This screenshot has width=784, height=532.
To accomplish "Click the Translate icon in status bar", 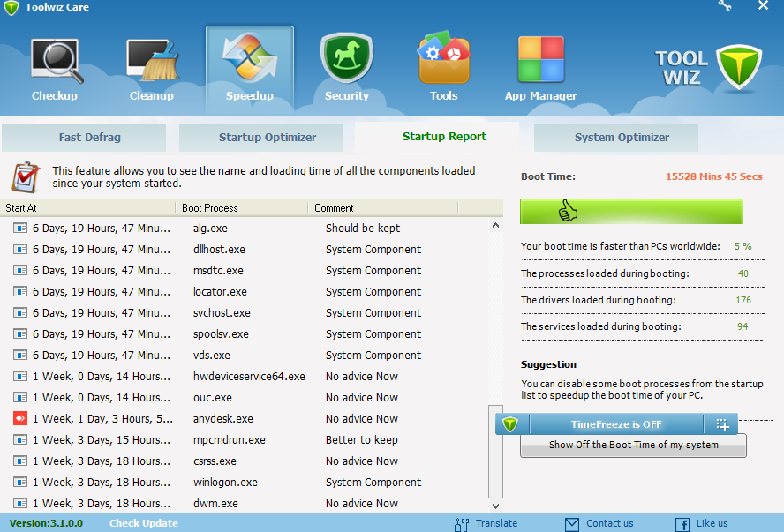I will (x=462, y=524).
